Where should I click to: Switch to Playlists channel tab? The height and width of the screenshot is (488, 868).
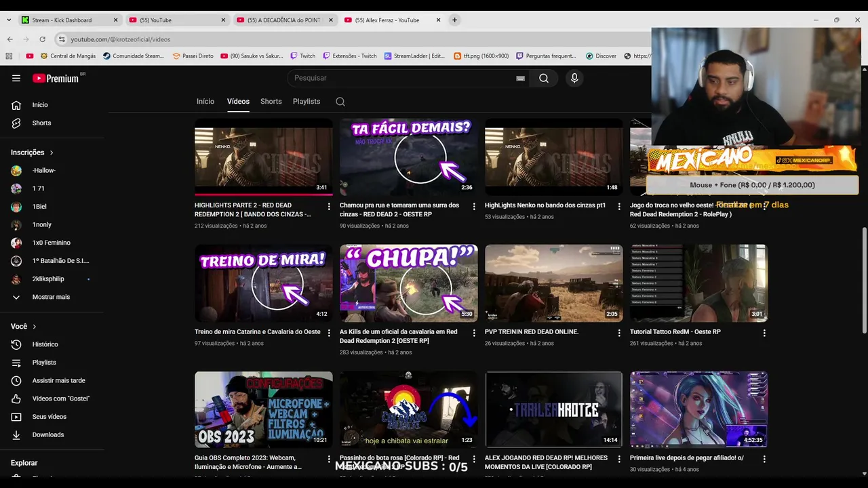[307, 102]
